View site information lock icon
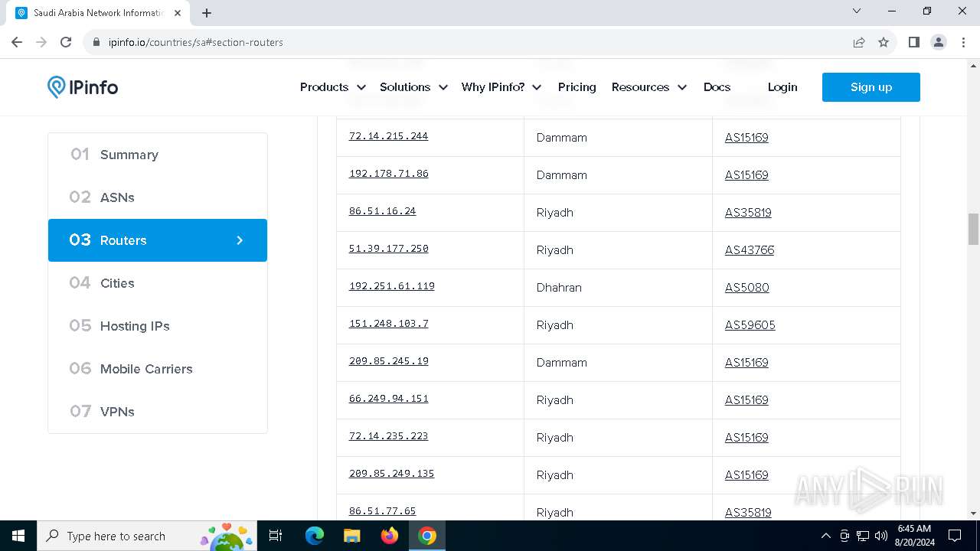Image resolution: width=980 pixels, height=551 pixels. (96, 42)
